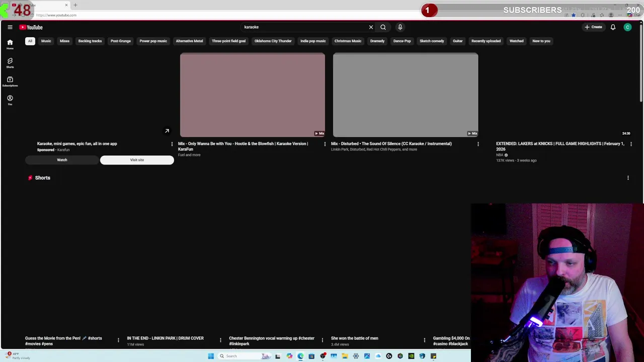Filter by Indie pop music

313,41
